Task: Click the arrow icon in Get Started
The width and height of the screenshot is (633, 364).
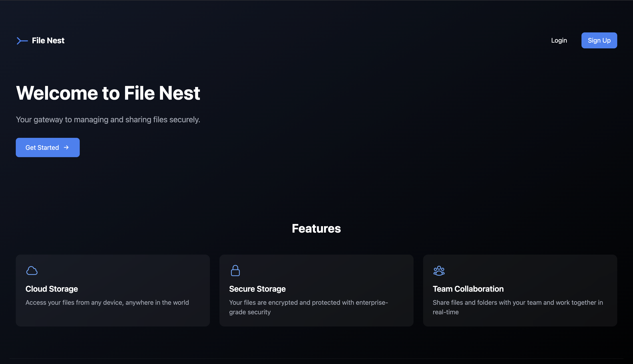Action: [66, 148]
